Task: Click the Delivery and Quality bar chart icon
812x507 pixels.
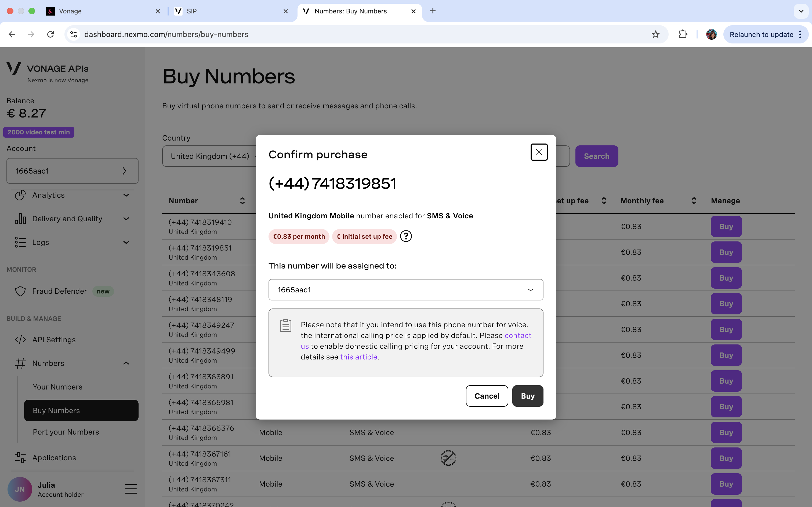Action: 20,219
